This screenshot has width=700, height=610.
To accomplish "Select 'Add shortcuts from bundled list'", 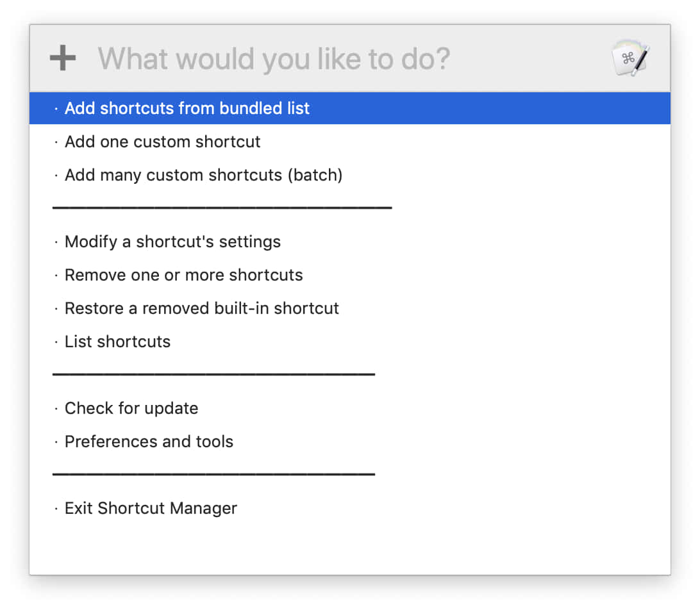I will [x=349, y=108].
